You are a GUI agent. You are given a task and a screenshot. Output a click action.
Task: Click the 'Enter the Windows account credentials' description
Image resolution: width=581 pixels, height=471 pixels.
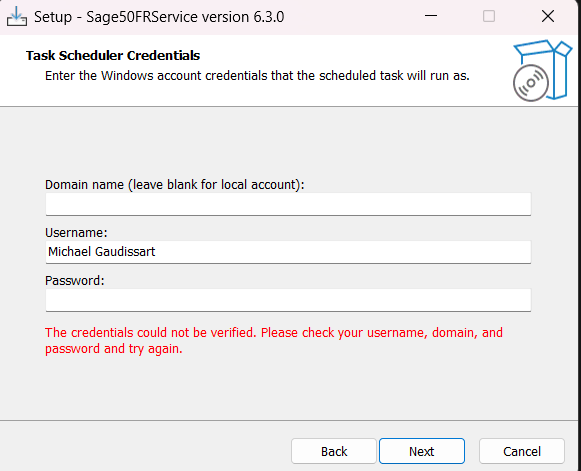coord(257,76)
